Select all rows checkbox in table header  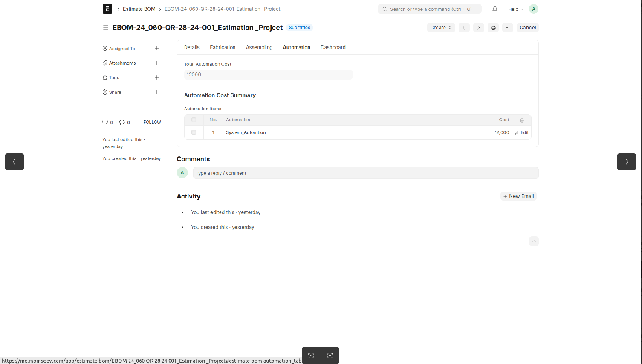tap(194, 120)
